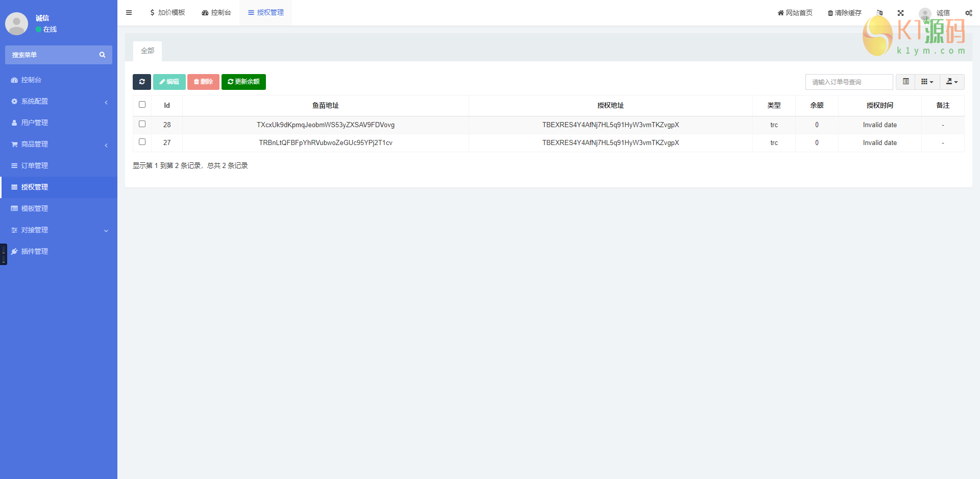The image size is (980, 479).
Task: Focus the 请输入订单号查询 search box
Action: click(849, 82)
